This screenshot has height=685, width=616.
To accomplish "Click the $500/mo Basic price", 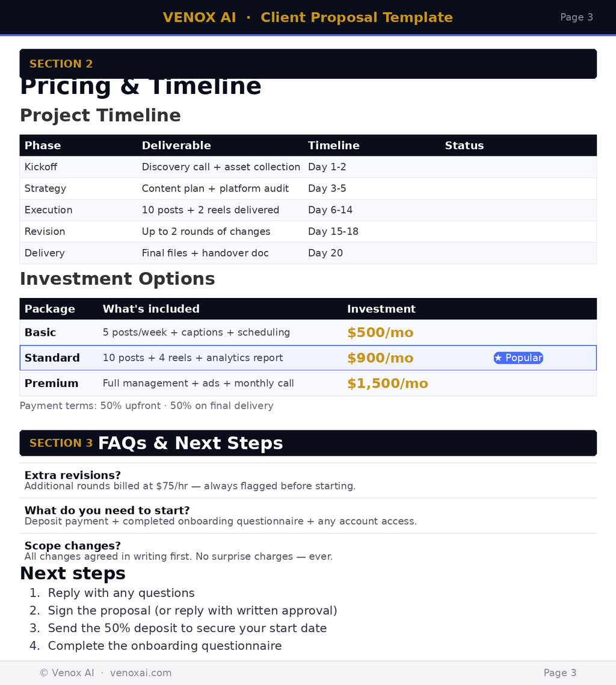I will 380,332.
